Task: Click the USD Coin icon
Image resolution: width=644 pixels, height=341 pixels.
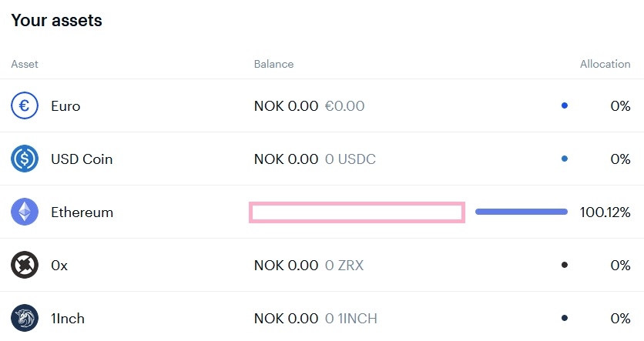Action: click(25, 159)
